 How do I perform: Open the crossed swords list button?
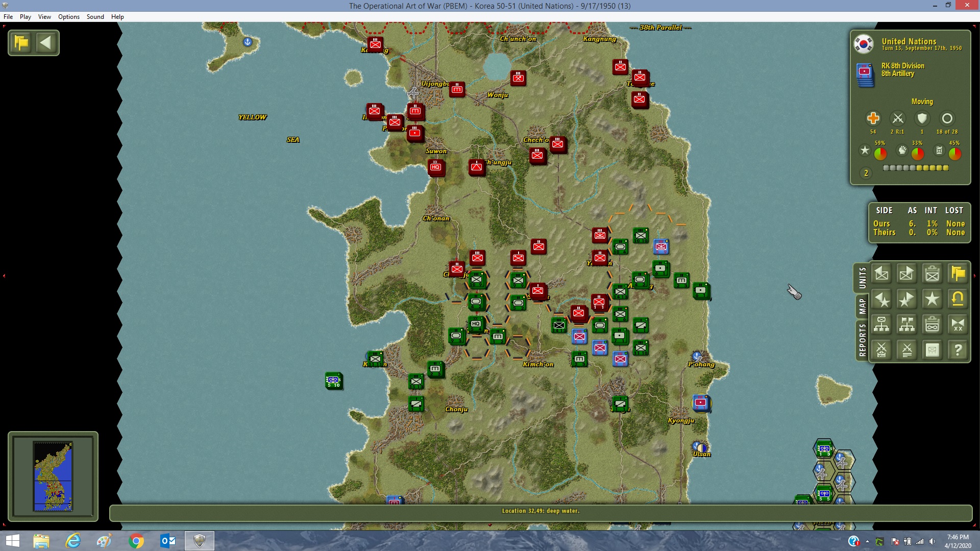tap(907, 350)
